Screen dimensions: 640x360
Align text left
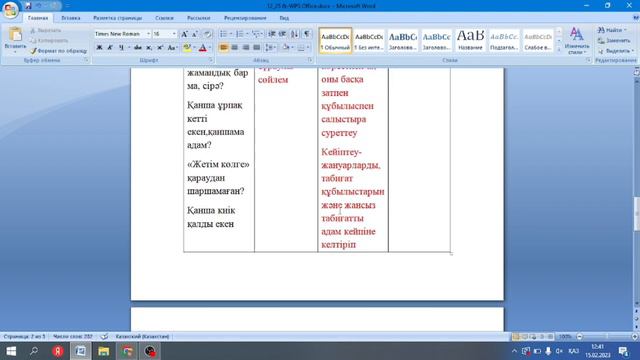click(223, 48)
